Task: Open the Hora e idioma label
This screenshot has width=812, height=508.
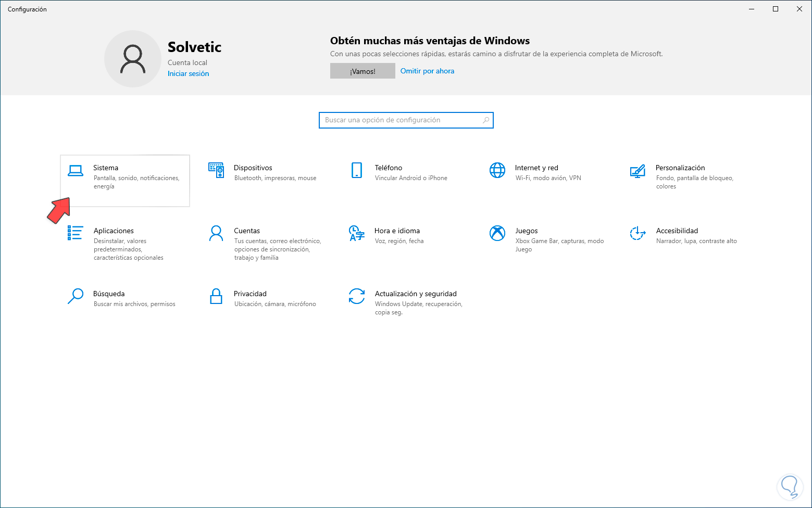Action: pyautogui.click(x=397, y=231)
